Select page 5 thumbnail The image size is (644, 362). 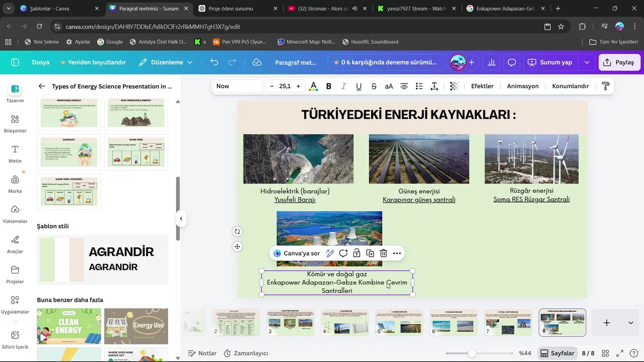point(399,323)
